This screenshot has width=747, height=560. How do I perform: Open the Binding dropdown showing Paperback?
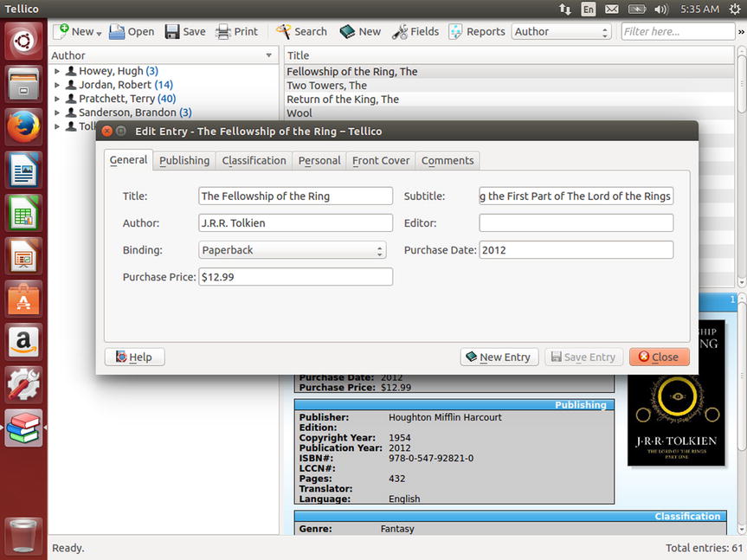click(293, 250)
